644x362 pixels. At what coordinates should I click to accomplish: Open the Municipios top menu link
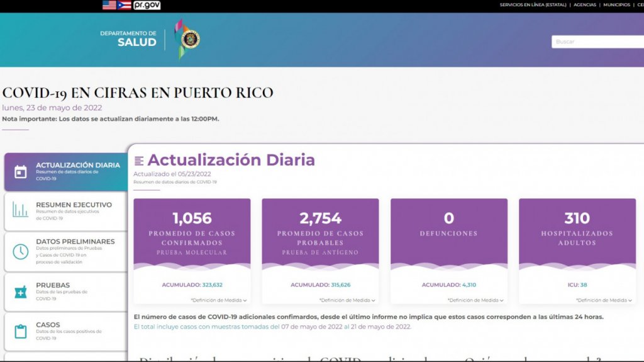tap(616, 5)
